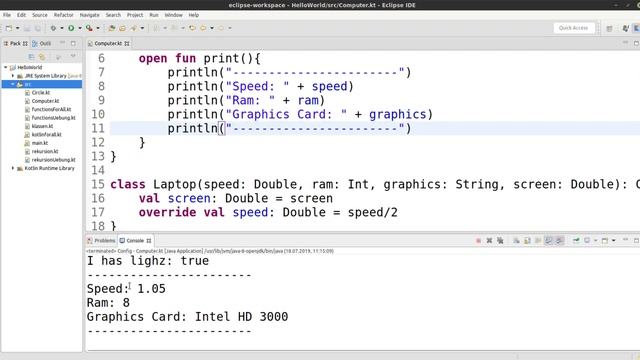Click the Back navigation arrow icon
The width and height of the screenshot is (640, 360).
point(203,28)
